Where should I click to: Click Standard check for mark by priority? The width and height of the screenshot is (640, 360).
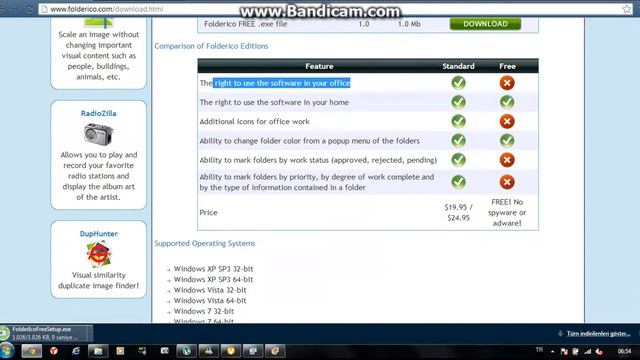[458, 182]
